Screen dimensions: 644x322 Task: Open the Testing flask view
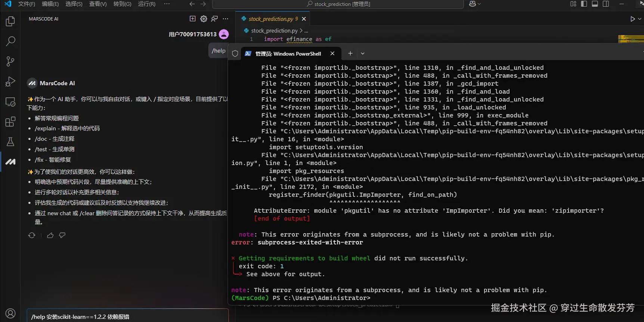[x=10, y=142]
